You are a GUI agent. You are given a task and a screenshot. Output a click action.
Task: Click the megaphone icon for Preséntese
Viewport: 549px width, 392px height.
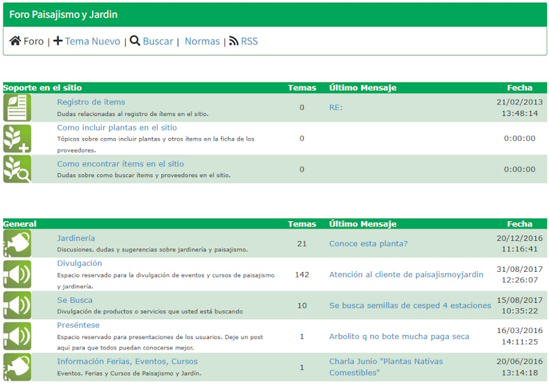click(17, 336)
